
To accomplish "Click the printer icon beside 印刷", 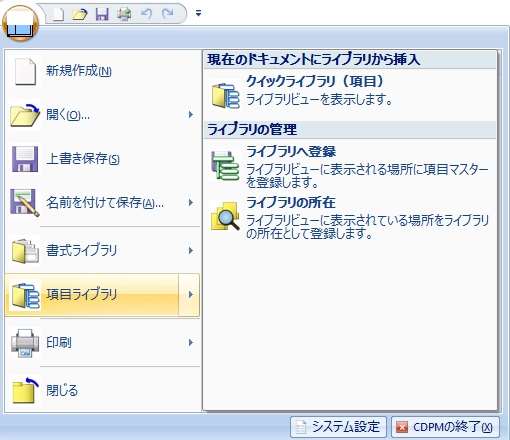I will click(x=25, y=343).
